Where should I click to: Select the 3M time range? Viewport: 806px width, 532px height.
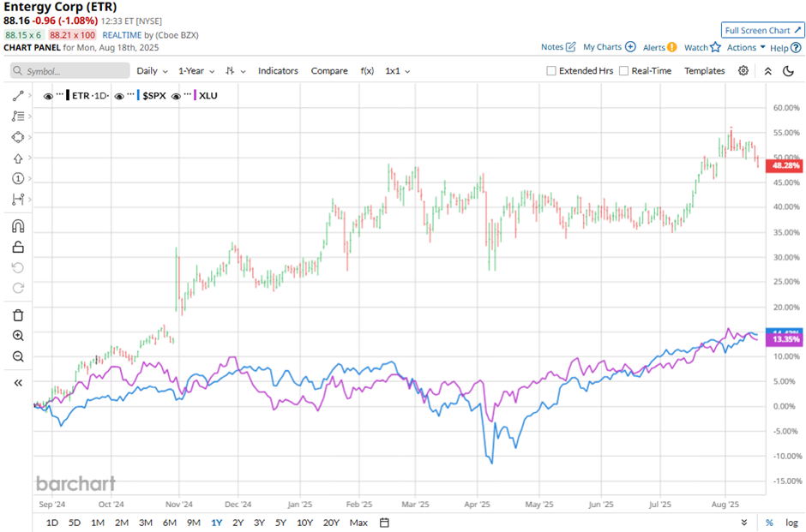(x=146, y=523)
